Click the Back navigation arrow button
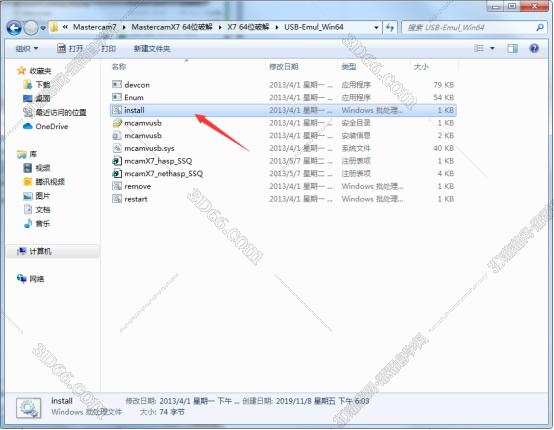Image resolution: width=554 pixels, height=430 pixels. (x=14, y=28)
